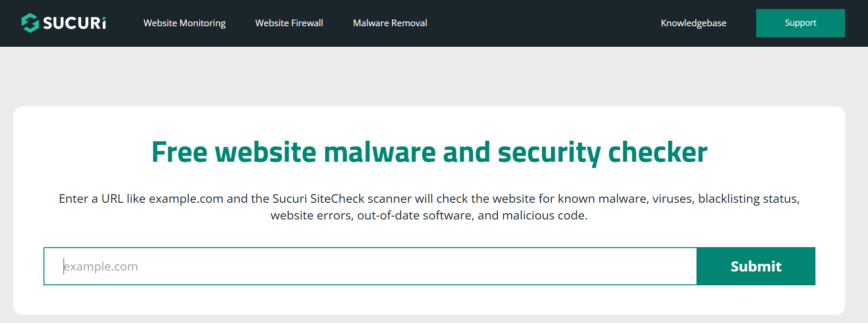This screenshot has width=868, height=323.
Task: Click the word "security" in the main heading
Action: tap(549, 153)
